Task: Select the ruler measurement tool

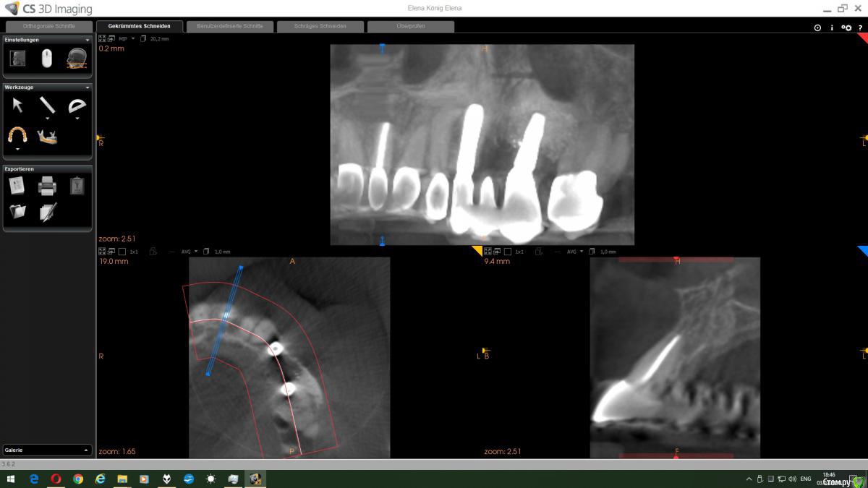Action: click(x=47, y=106)
